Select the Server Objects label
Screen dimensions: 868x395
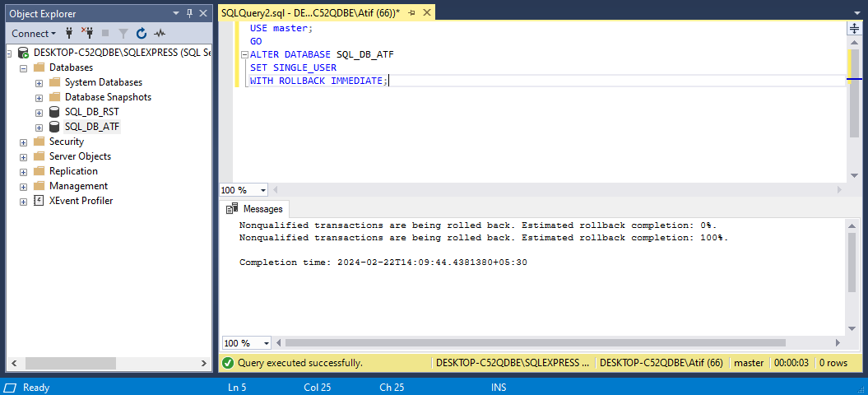81,156
